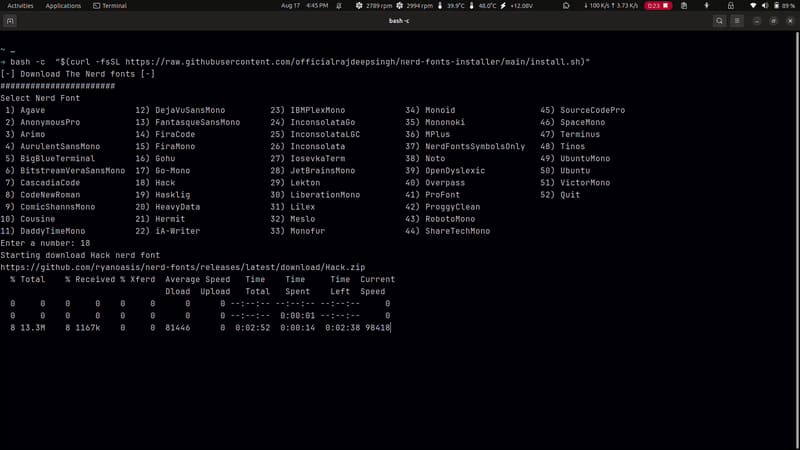
Task: Click the '0:02:38' time left value
Action: 342,328
